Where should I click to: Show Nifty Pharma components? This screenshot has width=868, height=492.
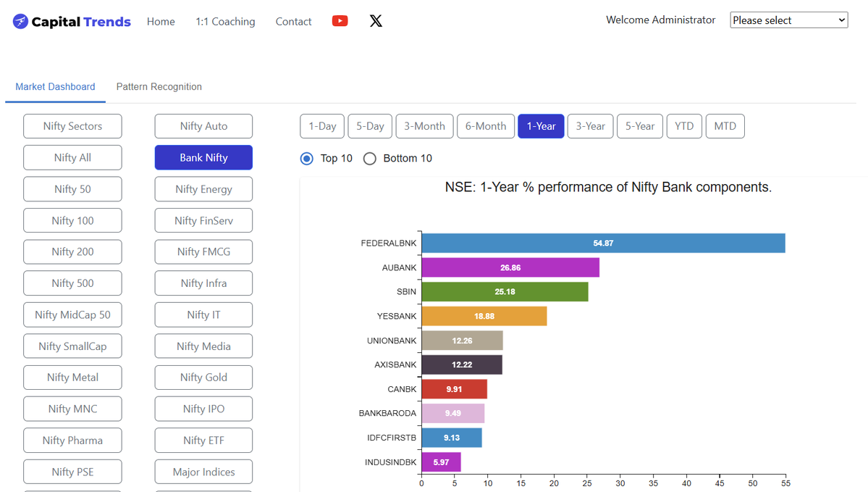(x=72, y=441)
